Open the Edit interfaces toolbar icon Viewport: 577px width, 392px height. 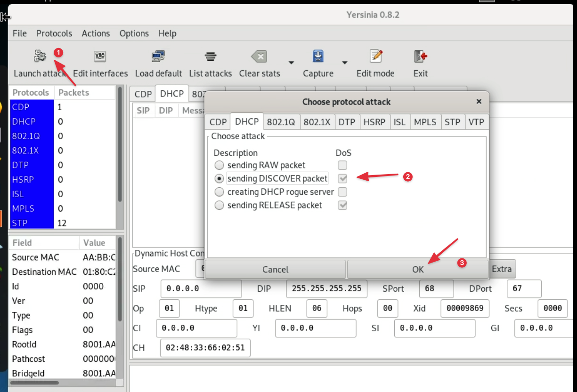[x=100, y=56]
